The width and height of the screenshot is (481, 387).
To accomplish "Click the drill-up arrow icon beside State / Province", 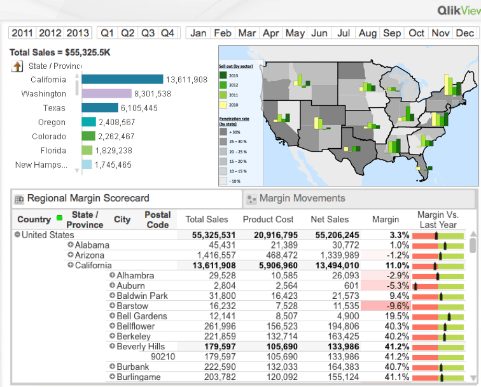I will tap(17, 66).
